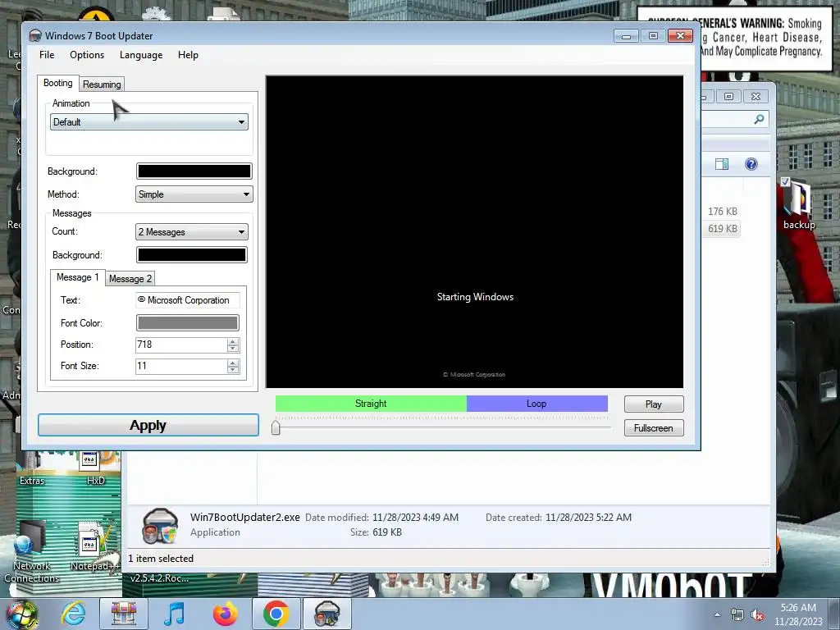
Task: Click the 1 item selected status text
Action: pos(161,558)
